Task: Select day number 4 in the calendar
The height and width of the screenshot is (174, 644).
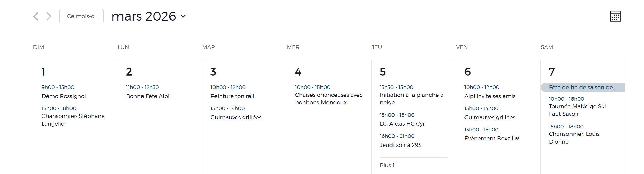Action: 298,72
